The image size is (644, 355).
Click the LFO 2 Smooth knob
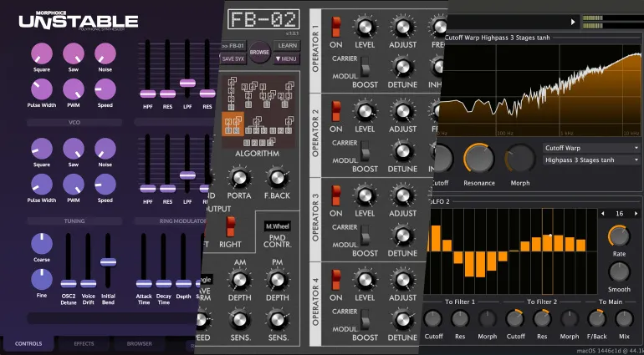click(x=619, y=271)
